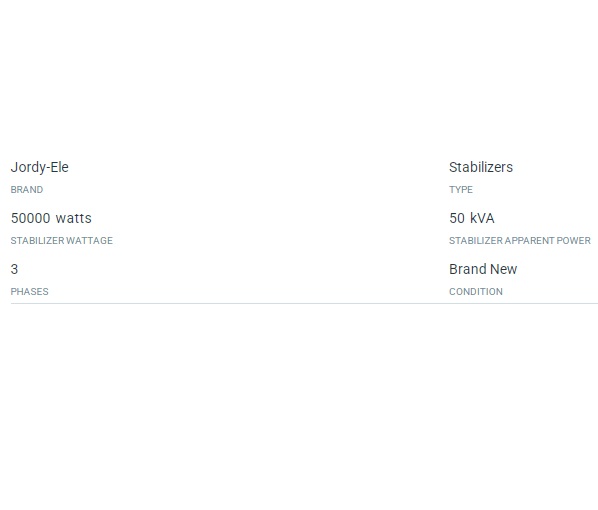Click the Stabilizers type value
598x510 pixels.
coord(481,167)
